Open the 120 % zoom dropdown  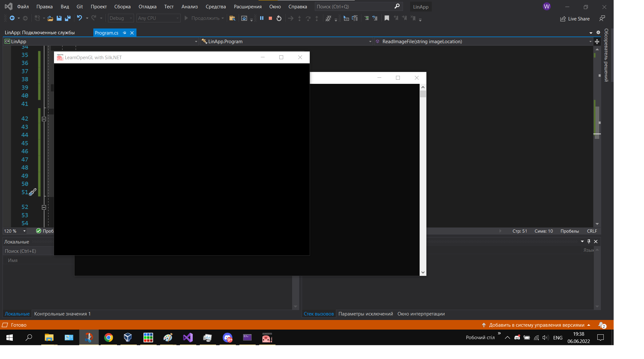[x=24, y=231]
